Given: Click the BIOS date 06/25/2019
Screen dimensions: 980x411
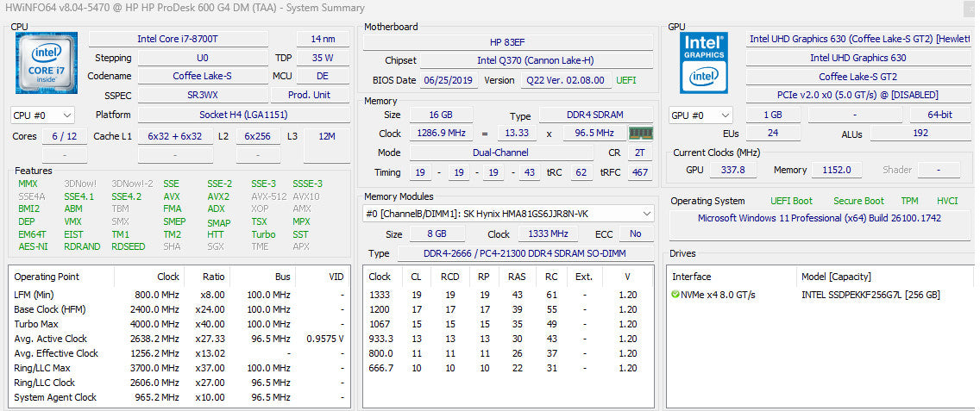Looking at the screenshot, I should (x=449, y=80).
